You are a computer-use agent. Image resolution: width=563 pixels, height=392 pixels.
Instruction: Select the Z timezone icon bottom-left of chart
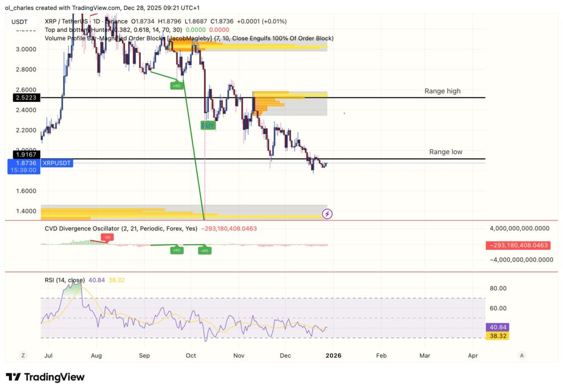click(23, 356)
